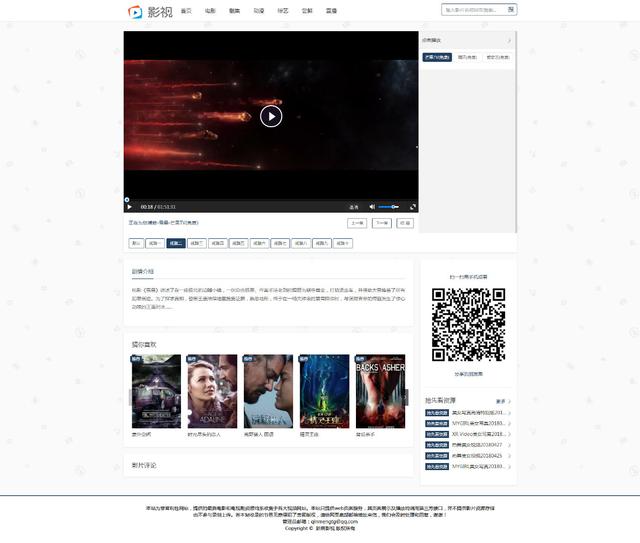Open 综艺 in the top navigation

283,11
